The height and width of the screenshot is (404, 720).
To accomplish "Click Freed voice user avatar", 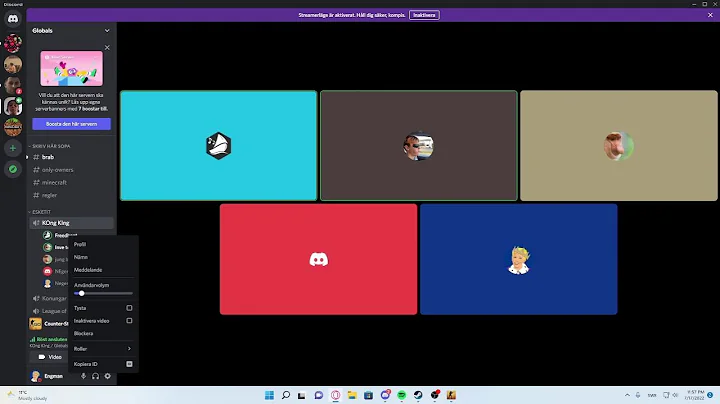I will coord(47,235).
